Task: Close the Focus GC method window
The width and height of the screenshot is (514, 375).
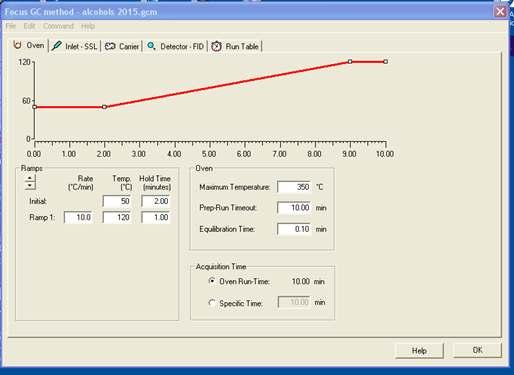Action: (500, 12)
